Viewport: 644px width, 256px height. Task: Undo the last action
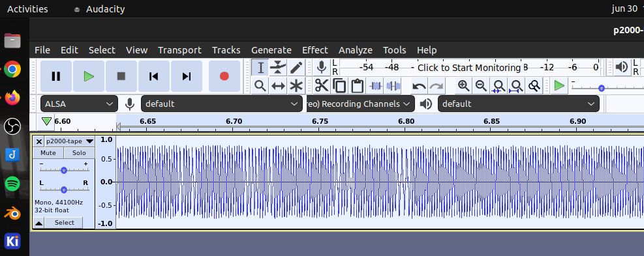[419, 86]
